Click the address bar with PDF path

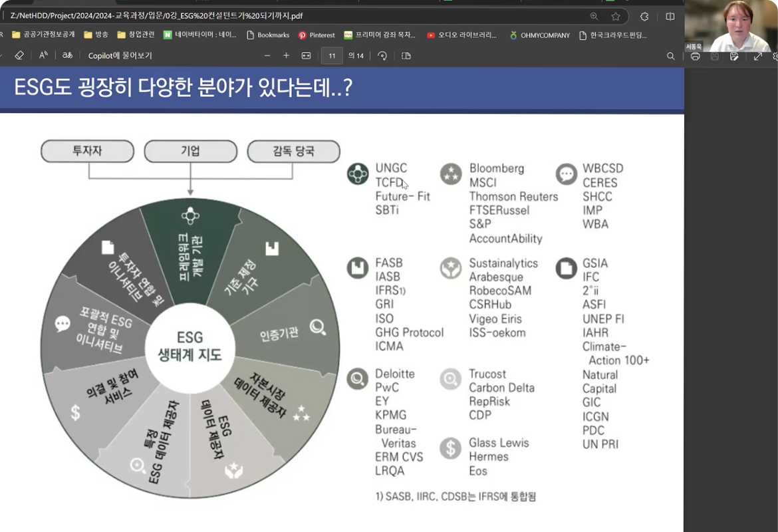point(298,16)
